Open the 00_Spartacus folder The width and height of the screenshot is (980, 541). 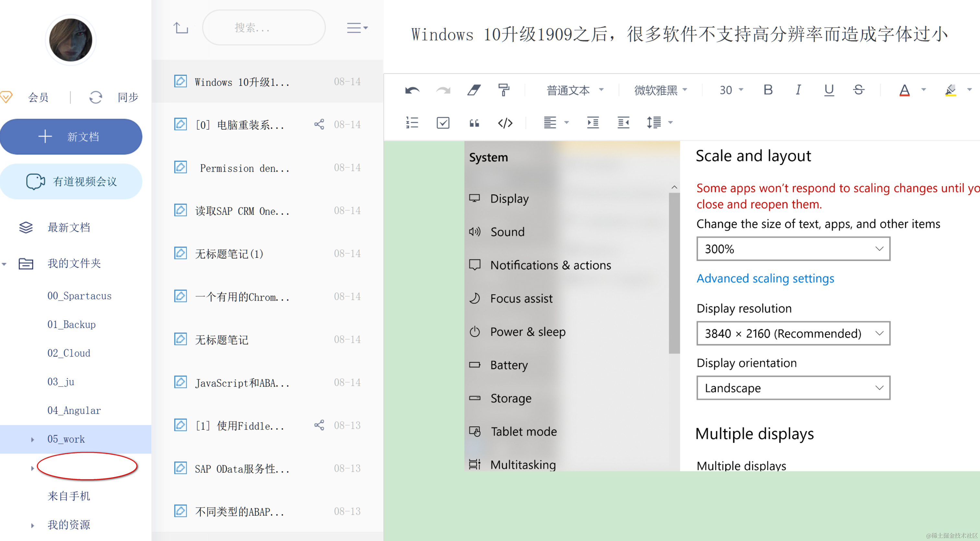coord(79,296)
